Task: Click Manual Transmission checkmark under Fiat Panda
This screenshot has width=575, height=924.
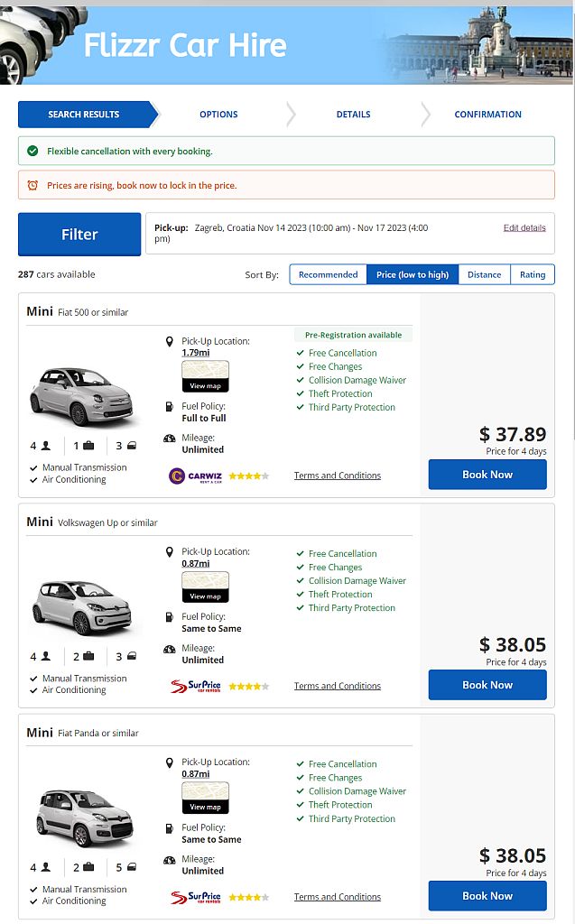Action: click(x=32, y=889)
